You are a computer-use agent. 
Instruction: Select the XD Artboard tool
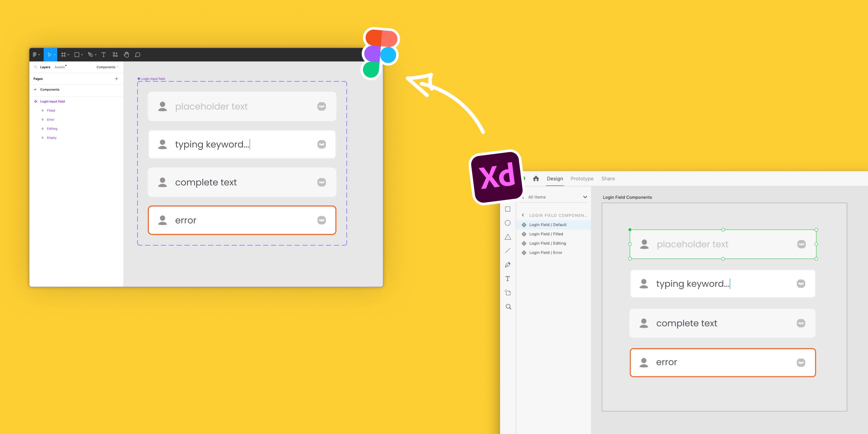508,292
